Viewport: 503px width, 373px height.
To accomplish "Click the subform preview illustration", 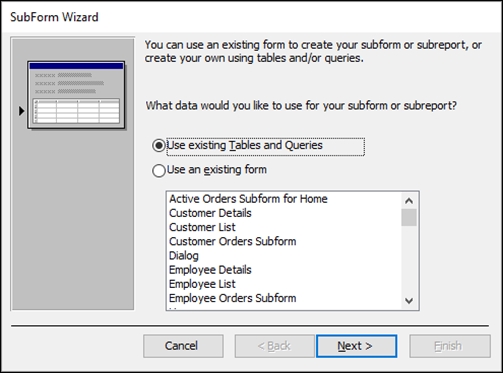I will coord(76,95).
